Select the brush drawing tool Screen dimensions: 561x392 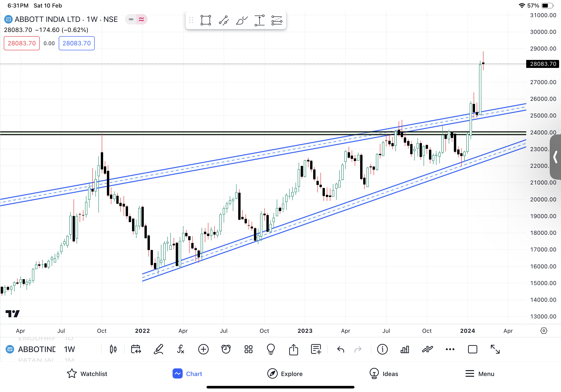pyautogui.click(x=242, y=20)
